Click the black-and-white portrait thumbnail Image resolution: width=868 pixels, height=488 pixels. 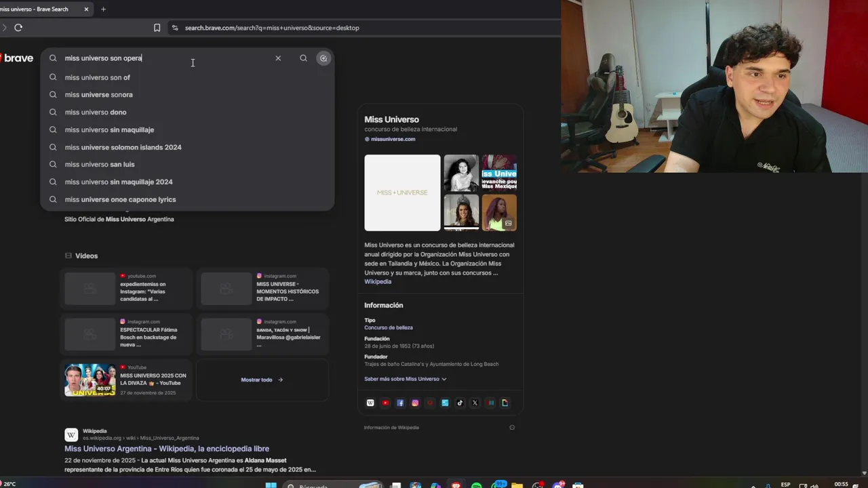(461, 173)
